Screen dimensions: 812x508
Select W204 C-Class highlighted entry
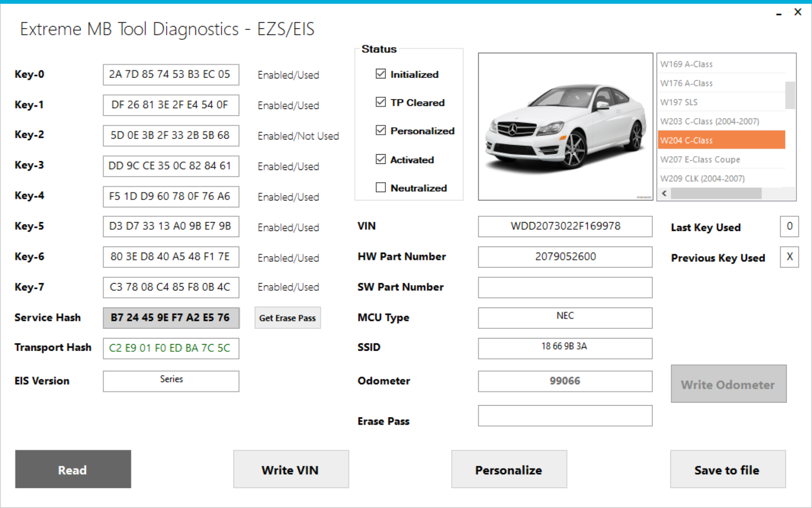(x=721, y=140)
